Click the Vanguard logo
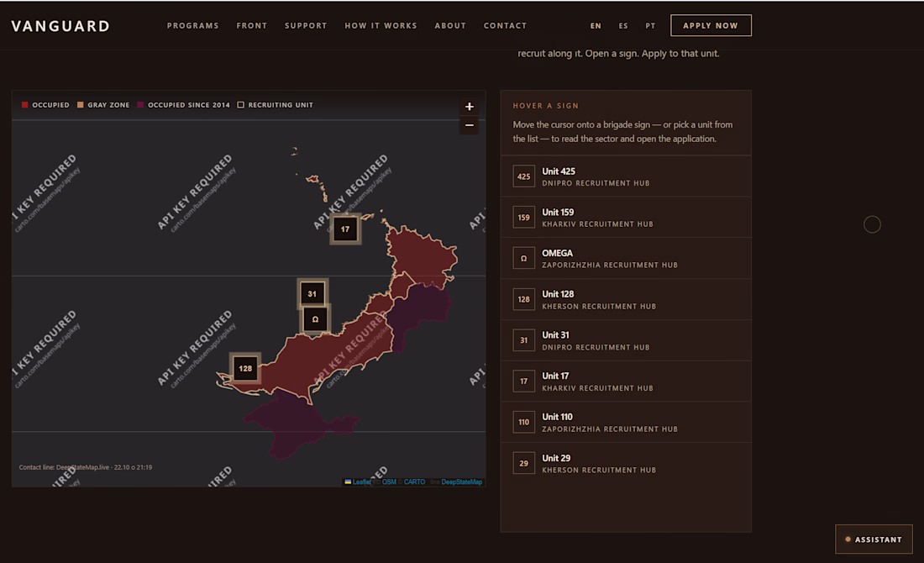 [60, 26]
